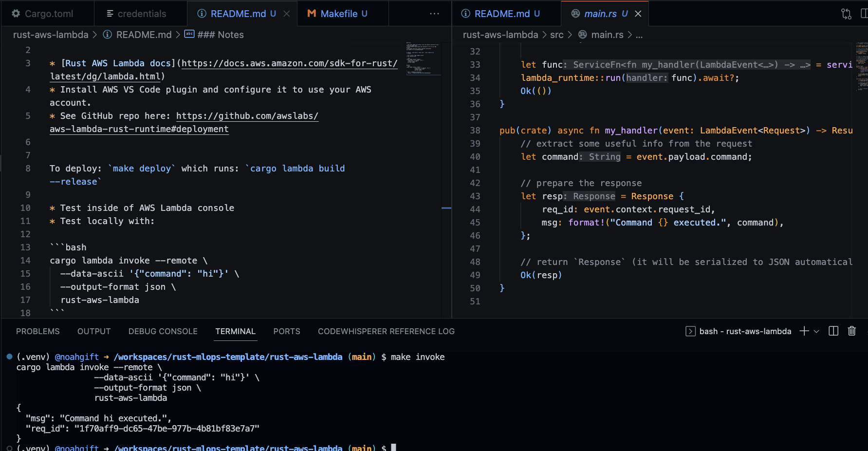Viewport: 868px width, 451px height.
Task: Open the PORTS panel tab
Action: [x=287, y=331]
